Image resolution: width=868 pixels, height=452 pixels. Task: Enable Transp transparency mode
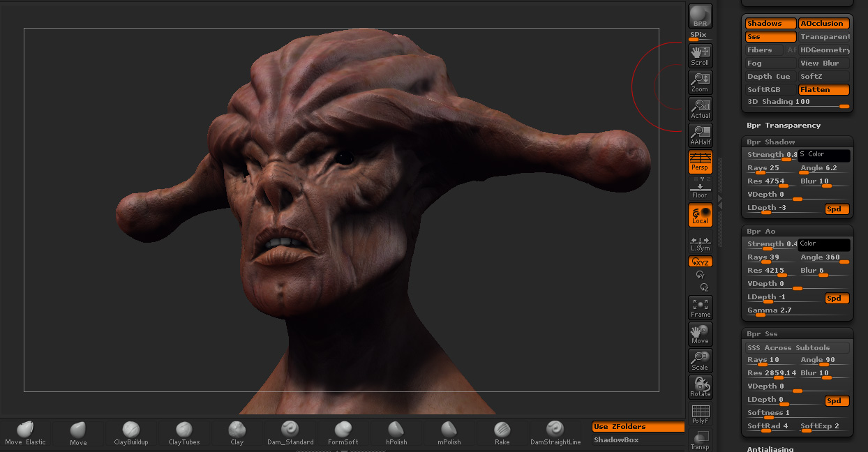[x=700, y=440]
